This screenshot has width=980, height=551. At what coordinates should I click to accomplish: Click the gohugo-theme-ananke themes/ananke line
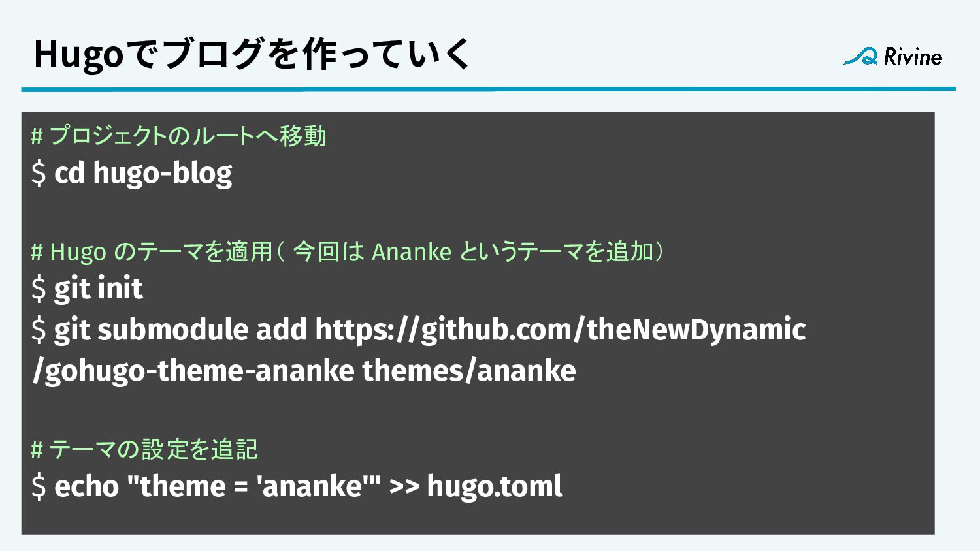click(304, 371)
